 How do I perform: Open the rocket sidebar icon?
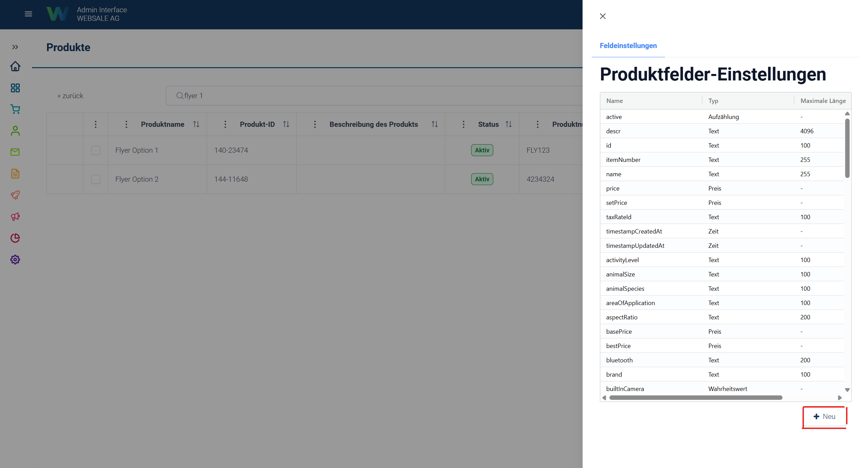tap(15, 195)
